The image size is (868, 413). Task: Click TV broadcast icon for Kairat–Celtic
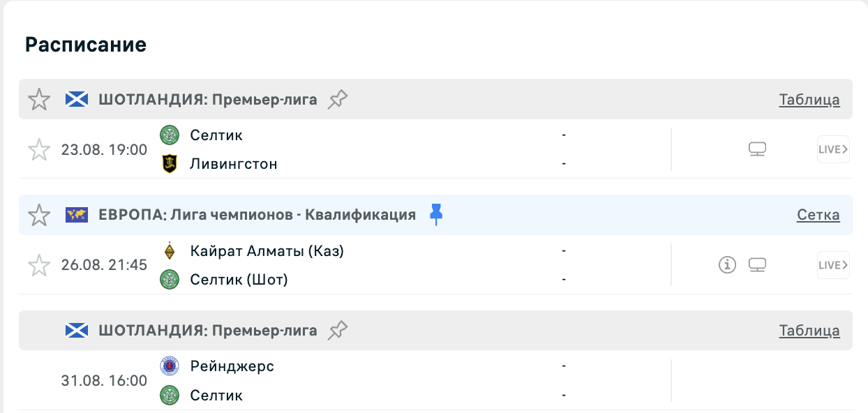pos(758,265)
